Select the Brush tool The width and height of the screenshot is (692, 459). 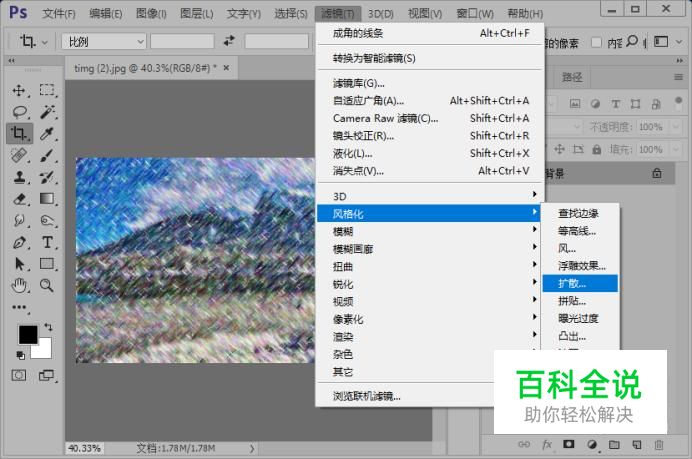47,155
